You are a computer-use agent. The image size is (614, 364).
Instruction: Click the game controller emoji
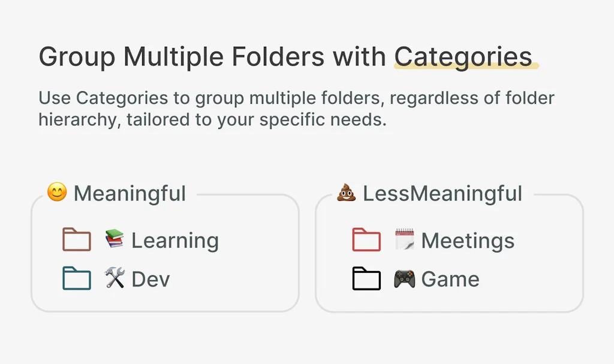click(405, 279)
